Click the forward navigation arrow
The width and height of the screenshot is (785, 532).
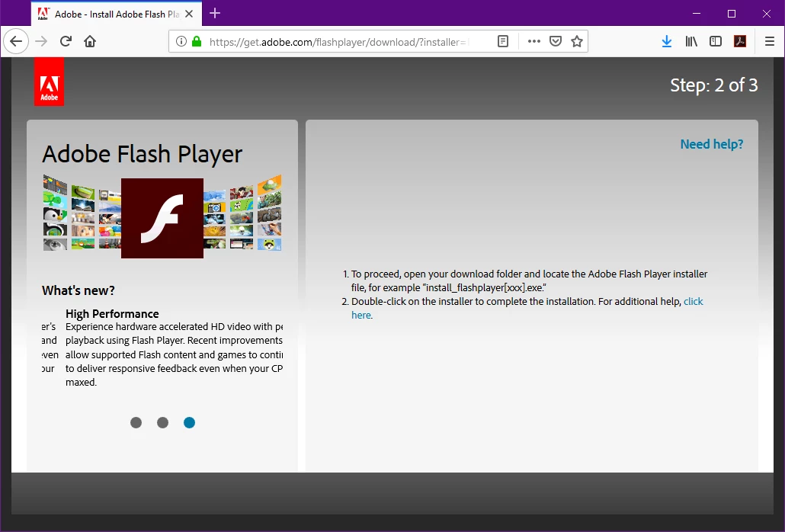(41, 41)
